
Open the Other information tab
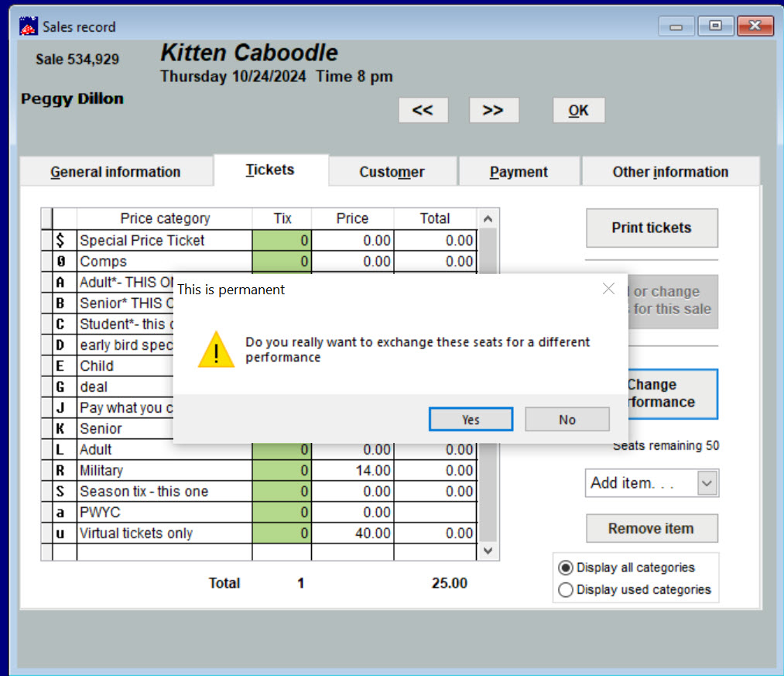[x=670, y=172]
